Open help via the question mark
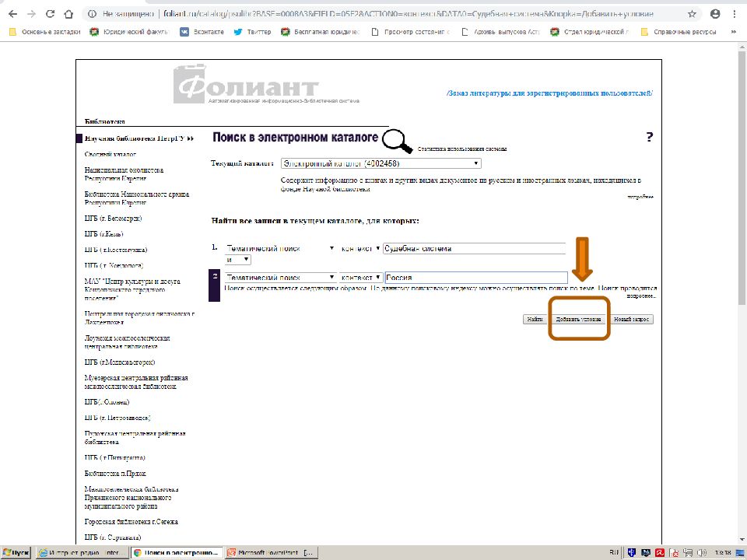The image size is (747, 560). (x=649, y=138)
